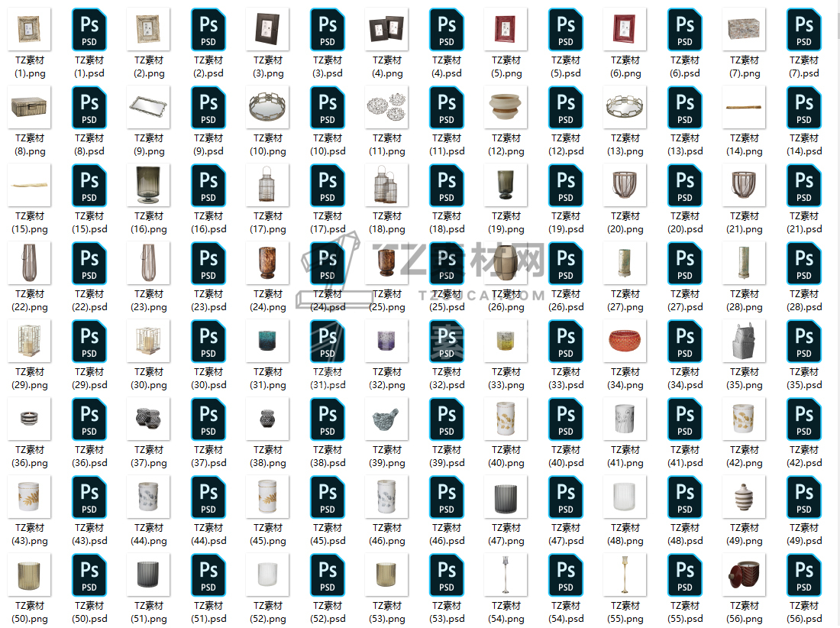Click the file name TZ素材 (48).png
840x628 pixels.
(x=625, y=534)
